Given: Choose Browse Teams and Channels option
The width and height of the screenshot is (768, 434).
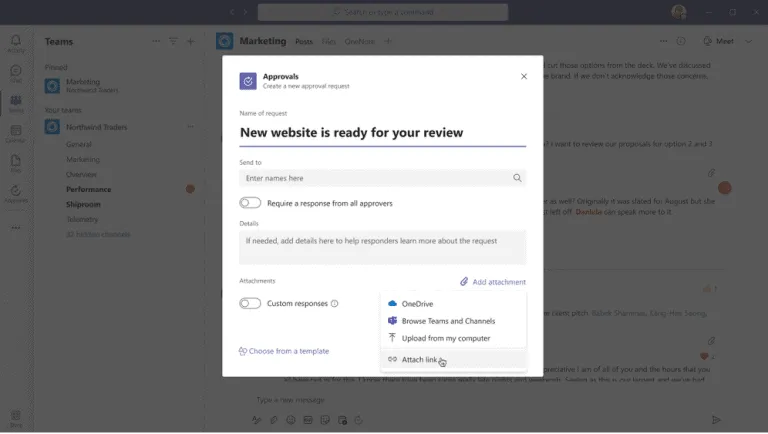Looking at the screenshot, I should (x=447, y=321).
